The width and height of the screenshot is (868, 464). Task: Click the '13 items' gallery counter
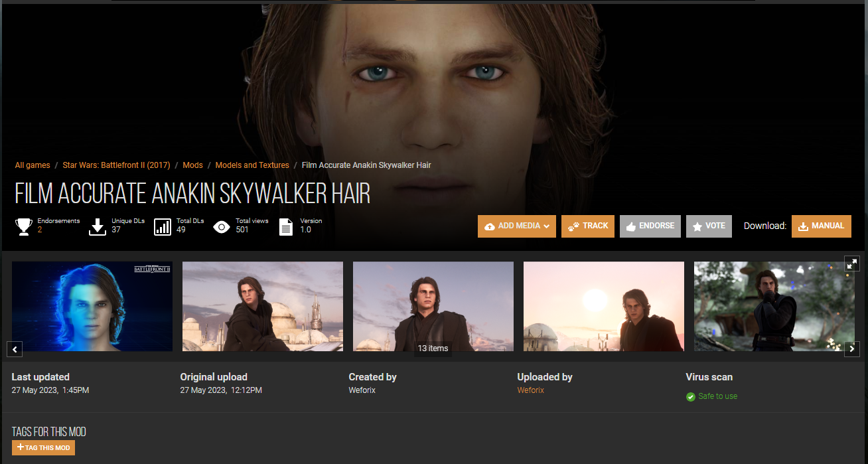click(x=433, y=348)
